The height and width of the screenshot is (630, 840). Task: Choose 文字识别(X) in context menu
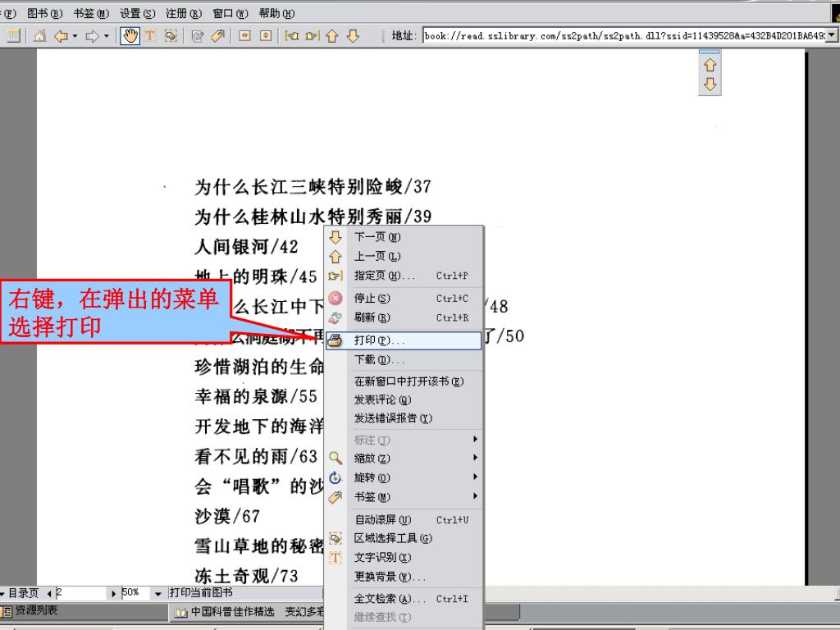(404, 558)
